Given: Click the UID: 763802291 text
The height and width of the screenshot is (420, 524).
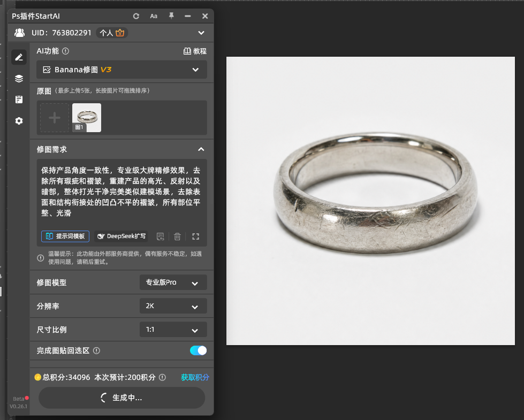Looking at the screenshot, I should tap(62, 33).
